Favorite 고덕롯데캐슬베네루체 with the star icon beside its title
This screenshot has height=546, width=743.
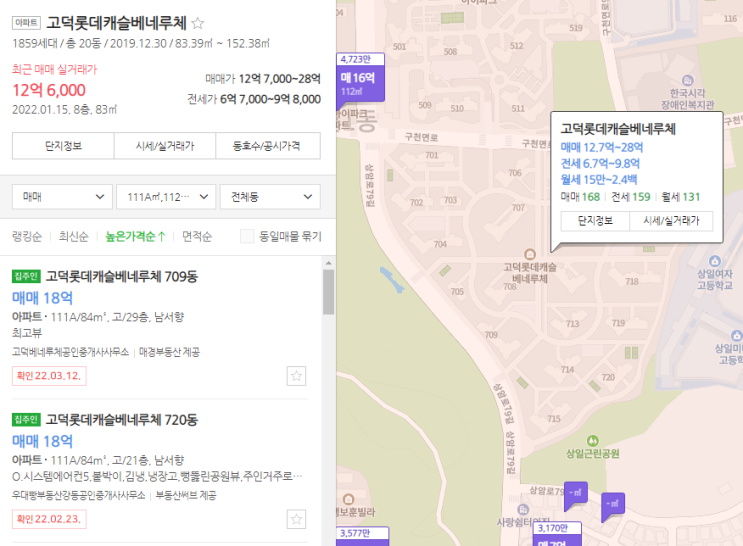point(198,23)
